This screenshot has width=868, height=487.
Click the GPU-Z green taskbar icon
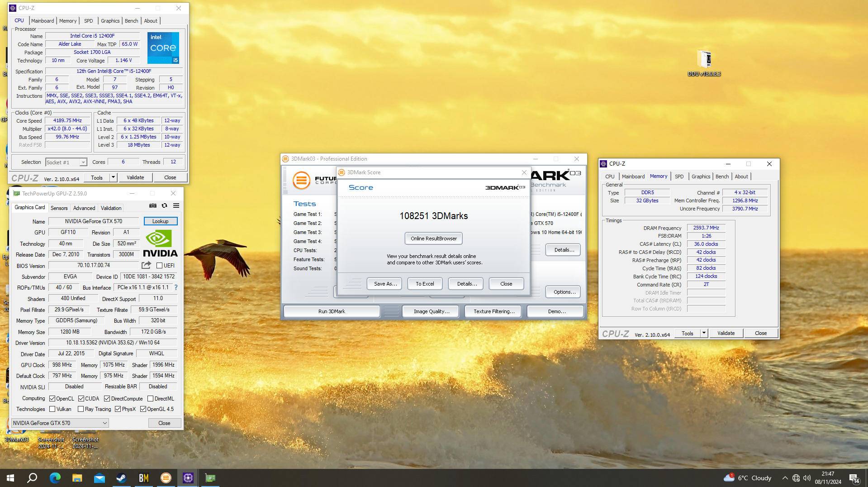click(x=210, y=478)
